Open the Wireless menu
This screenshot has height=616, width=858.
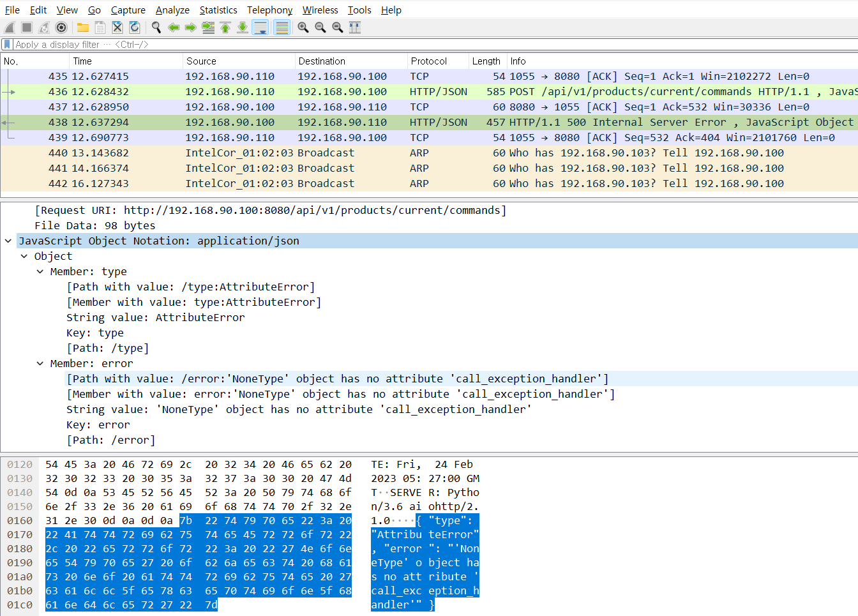[x=320, y=10]
